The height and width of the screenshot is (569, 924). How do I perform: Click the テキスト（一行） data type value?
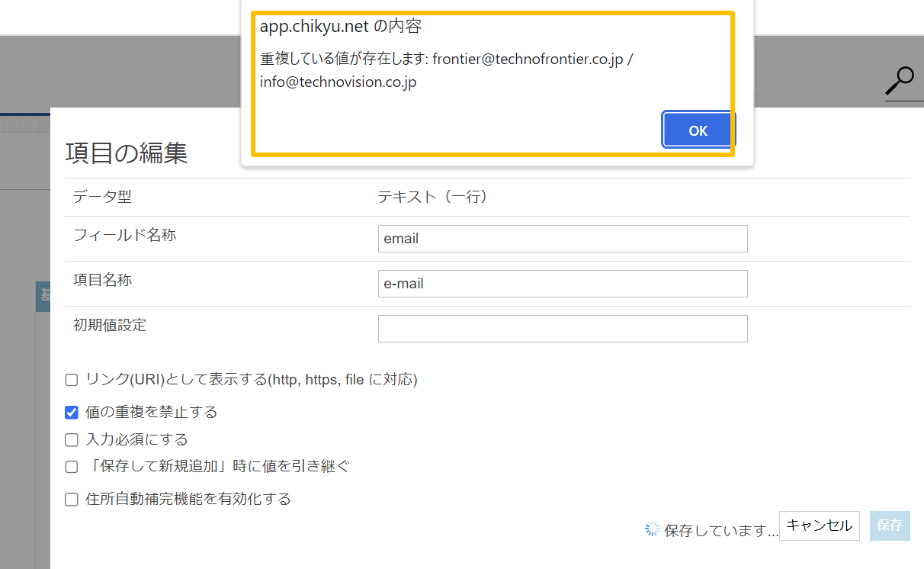[x=432, y=197]
